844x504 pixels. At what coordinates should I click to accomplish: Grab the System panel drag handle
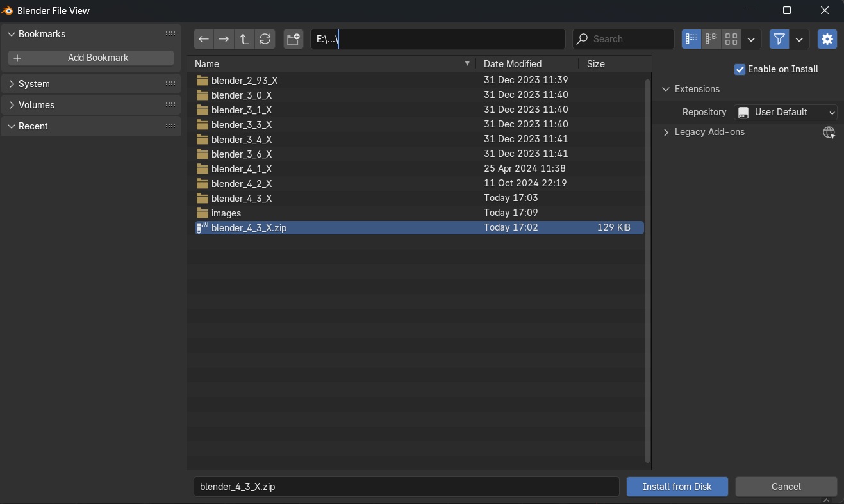point(170,83)
